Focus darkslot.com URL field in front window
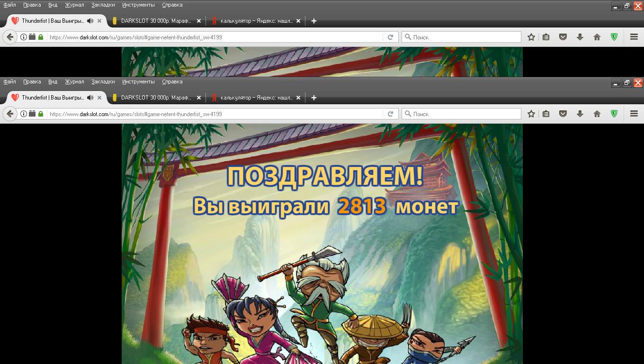The height and width of the screenshot is (364, 644). pos(215,114)
